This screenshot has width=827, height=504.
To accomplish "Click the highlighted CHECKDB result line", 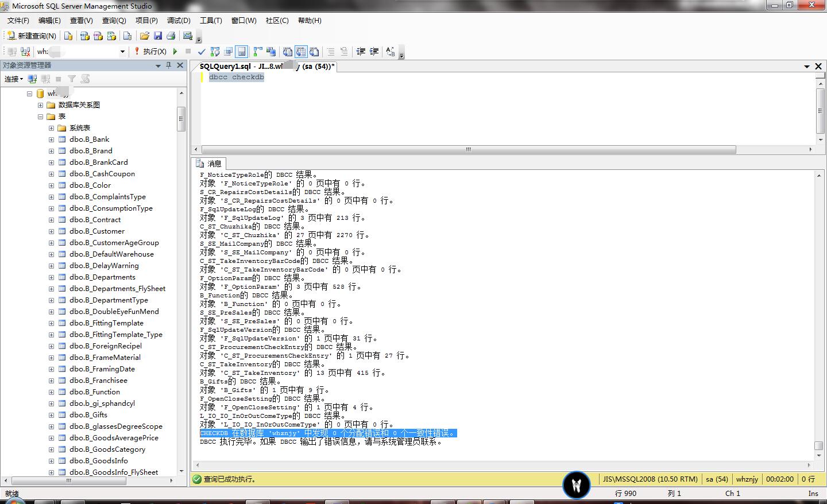I will [328, 433].
